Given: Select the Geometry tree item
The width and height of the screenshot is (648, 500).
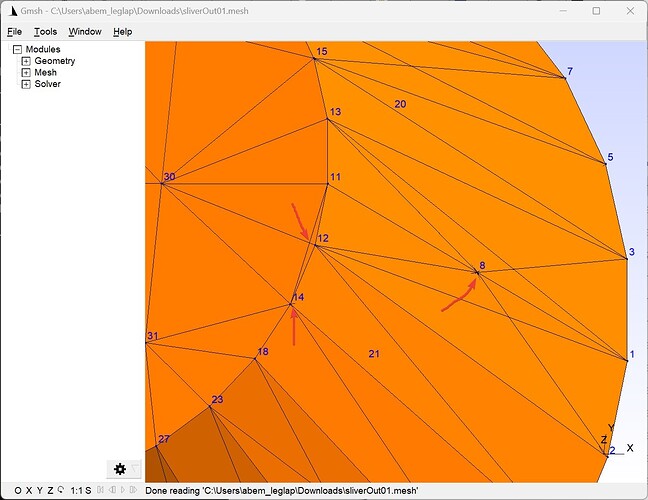Looking at the screenshot, I should pyautogui.click(x=55, y=61).
